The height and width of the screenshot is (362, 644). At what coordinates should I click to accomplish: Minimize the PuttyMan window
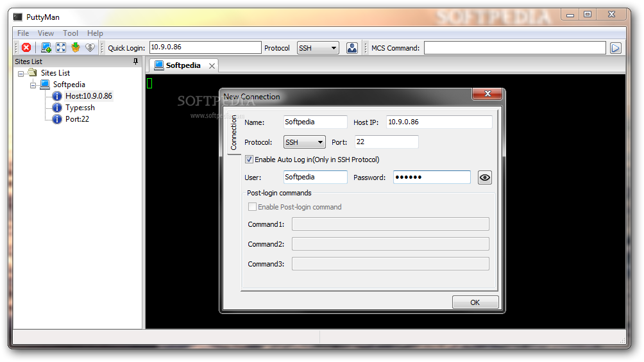pos(570,14)
